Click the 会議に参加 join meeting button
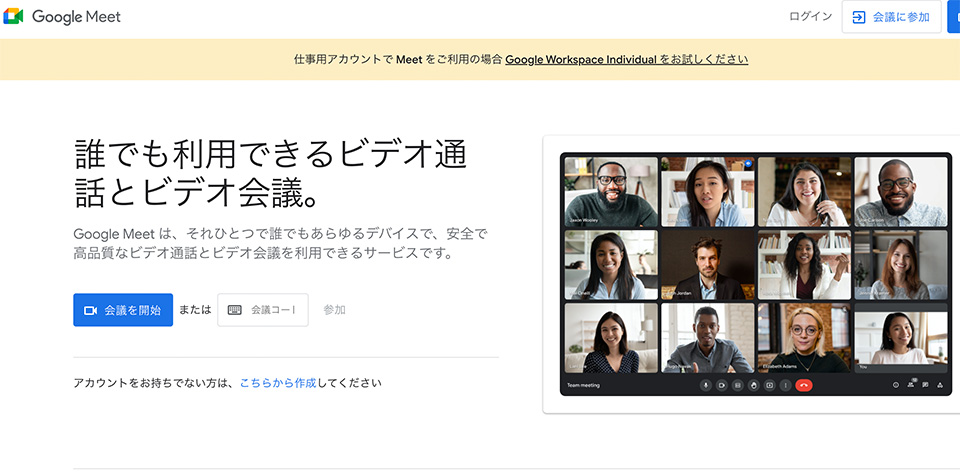The image size is (960, 476). [891, 17]
